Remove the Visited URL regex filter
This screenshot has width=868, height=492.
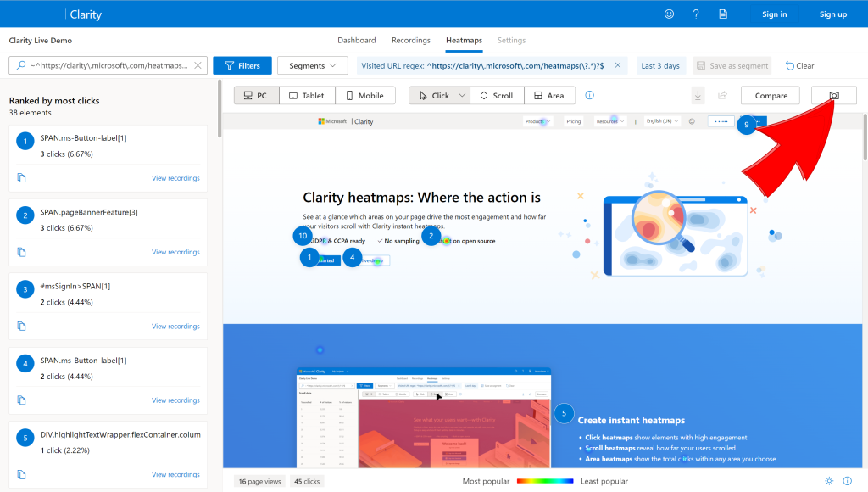618,65
